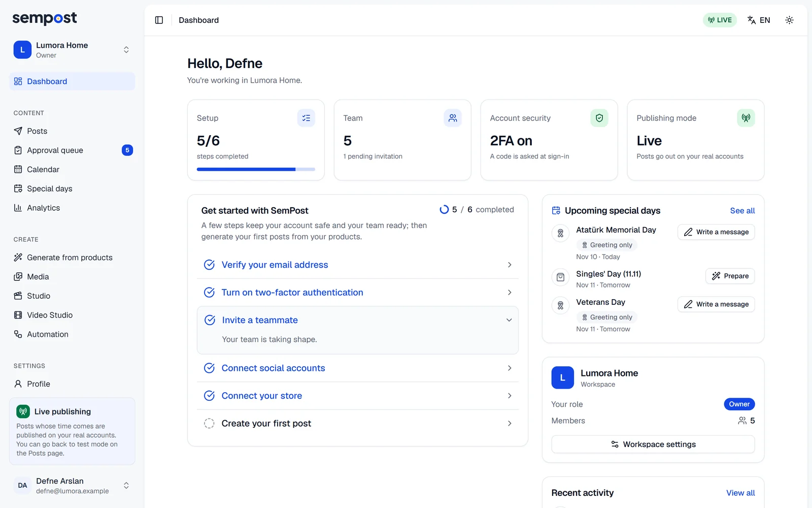Open Profile settings
Image resolution: width=812 pixels, height=508 pixels.
pos(72,384)
